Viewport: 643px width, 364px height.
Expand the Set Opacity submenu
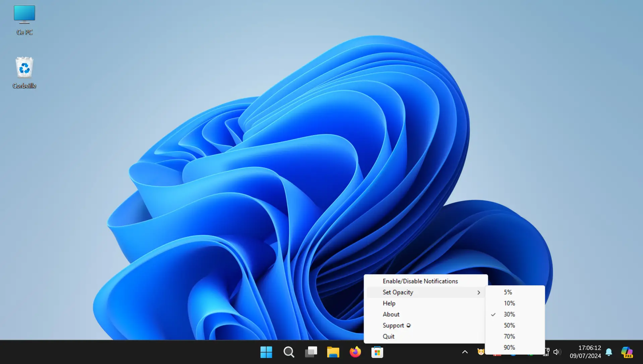[425, 292]
